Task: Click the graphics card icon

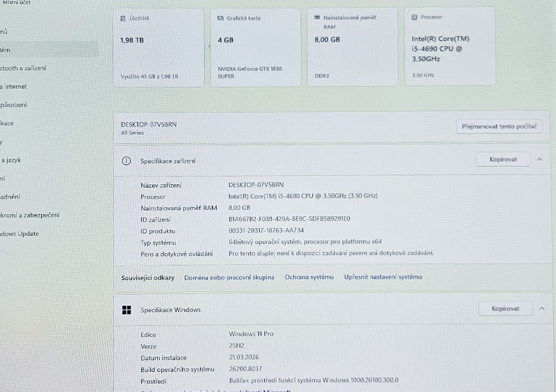Action: click(220, 18)
